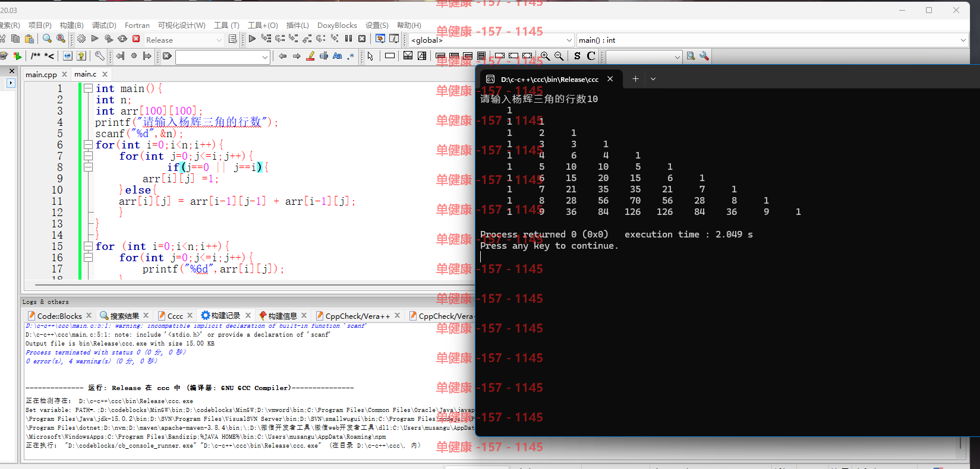Toggle match case Aa option
The width and height of the screenshot is (980, 469).
click(x=338, y=56)
